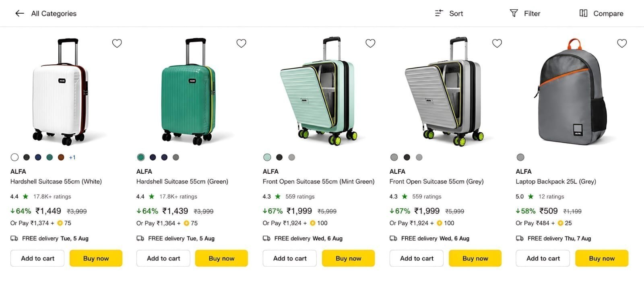View the 17.8K+ ratings for the green suitcase
644x282 pixels.
(178, 196)
